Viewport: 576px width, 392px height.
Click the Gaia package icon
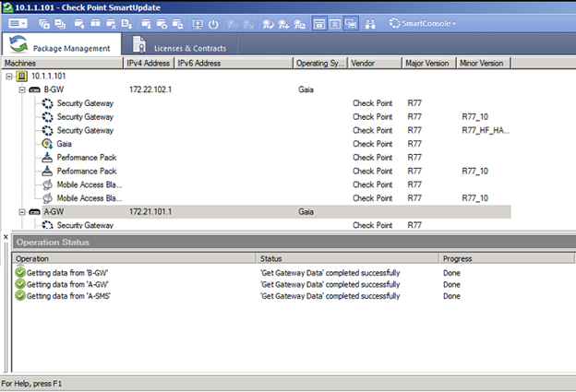pyautogui.click(x=47, y=144)
